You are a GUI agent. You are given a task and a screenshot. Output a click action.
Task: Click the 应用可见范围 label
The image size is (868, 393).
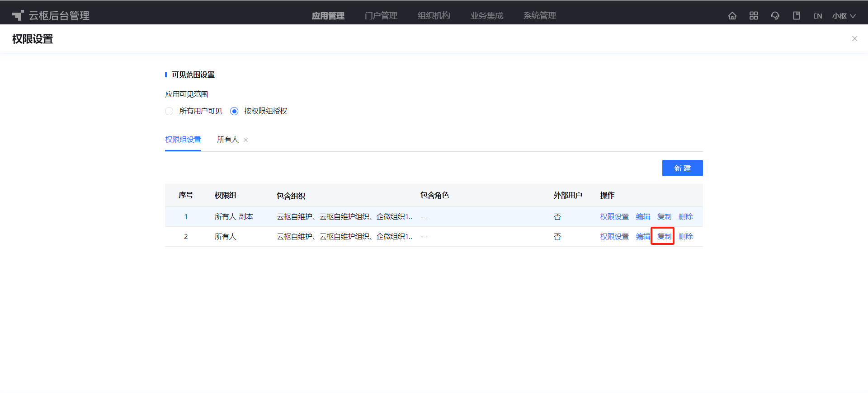pyautogui.click(x=186, y=94)
